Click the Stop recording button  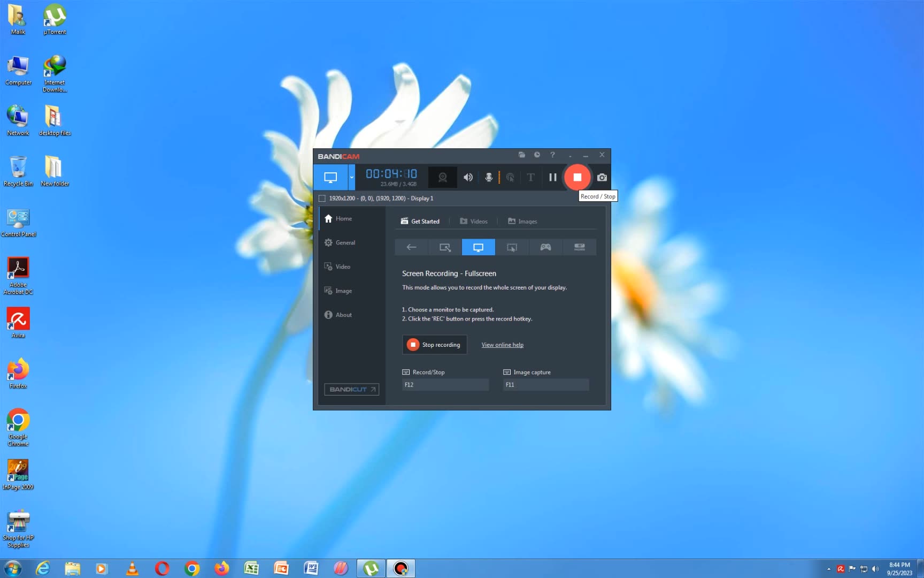434,345
